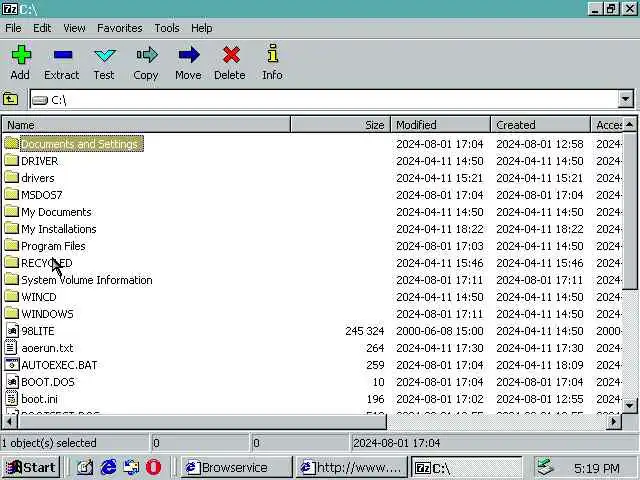Viewport: 640px width, 480px height.
Task: Click the taskbar clock 5:19 PM
Action: [596, 468]
